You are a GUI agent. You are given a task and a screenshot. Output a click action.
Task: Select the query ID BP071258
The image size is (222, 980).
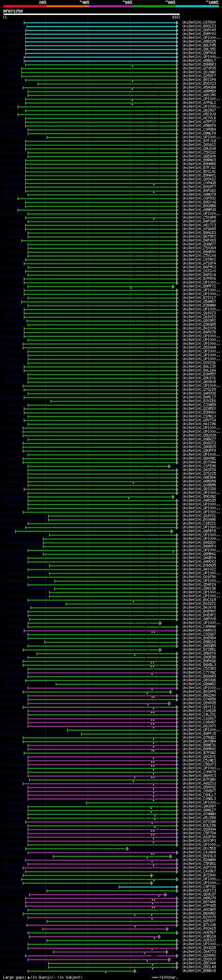click(x=13, y=11)
